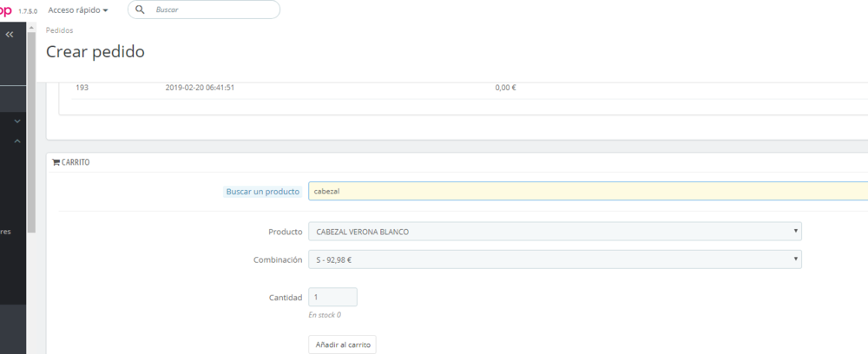Click the magnifier icon in the search bar
The width and height of the screenshot is (868, 354).
tap(140, 10)
